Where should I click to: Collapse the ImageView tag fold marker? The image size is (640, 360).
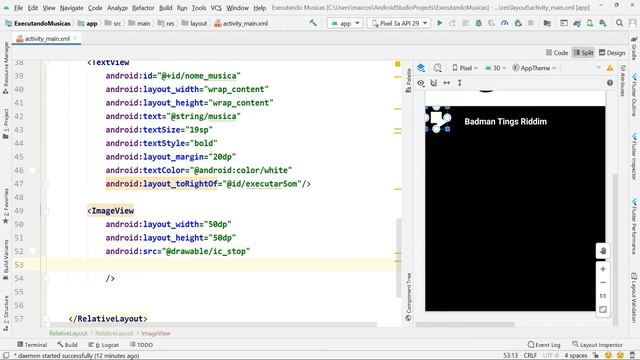(x=46, y=211)
